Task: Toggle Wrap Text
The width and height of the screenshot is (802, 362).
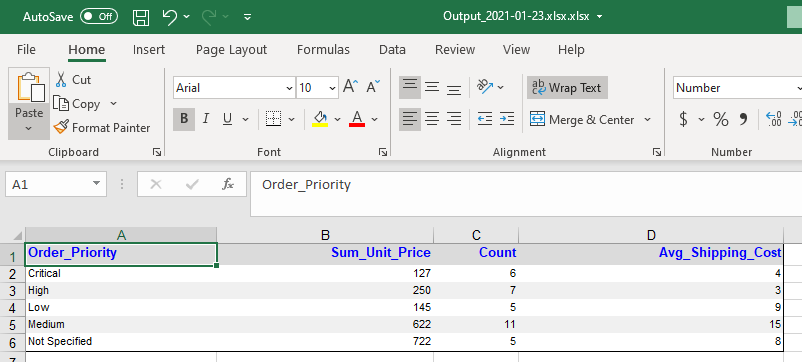Action: [567, 87]
